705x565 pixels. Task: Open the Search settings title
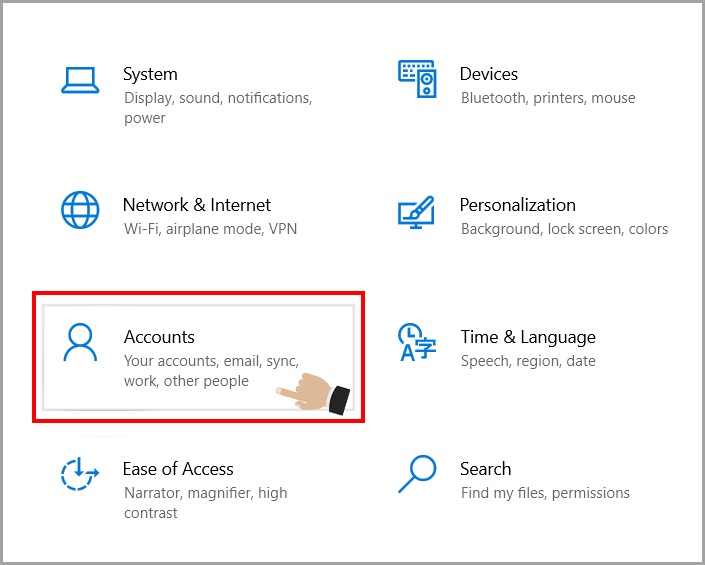coord(485,469)
